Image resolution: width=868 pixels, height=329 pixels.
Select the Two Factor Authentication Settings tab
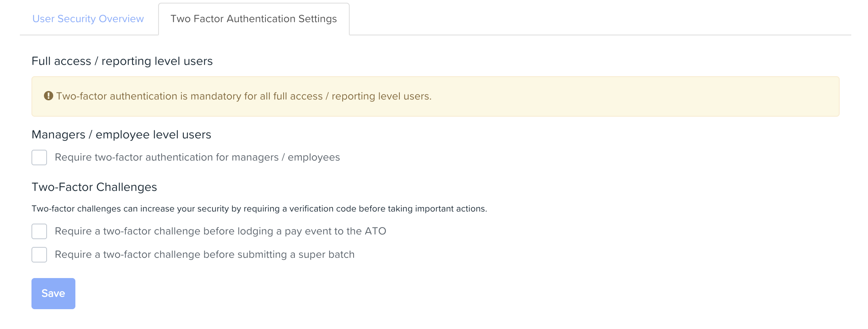pyautogui.click(x=253, y=19)
